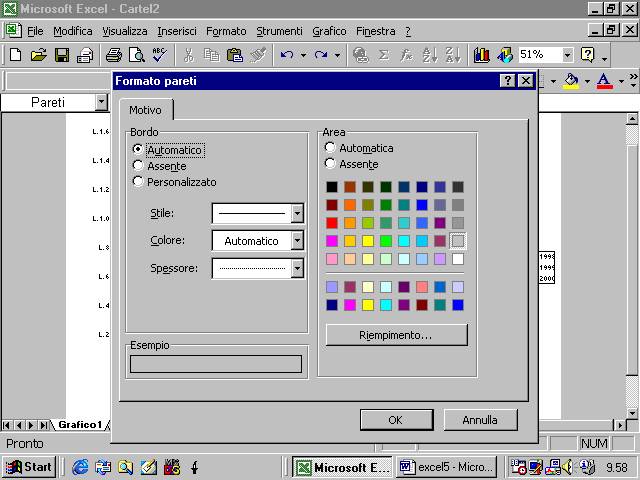
Task: Open the Grafico menu
Action: point(329,31)
